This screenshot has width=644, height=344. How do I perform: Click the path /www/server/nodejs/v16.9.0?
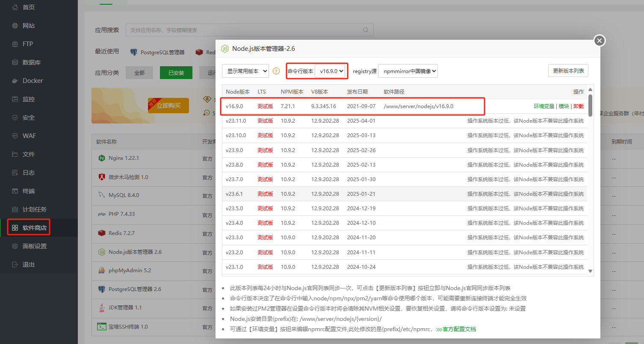418,106
